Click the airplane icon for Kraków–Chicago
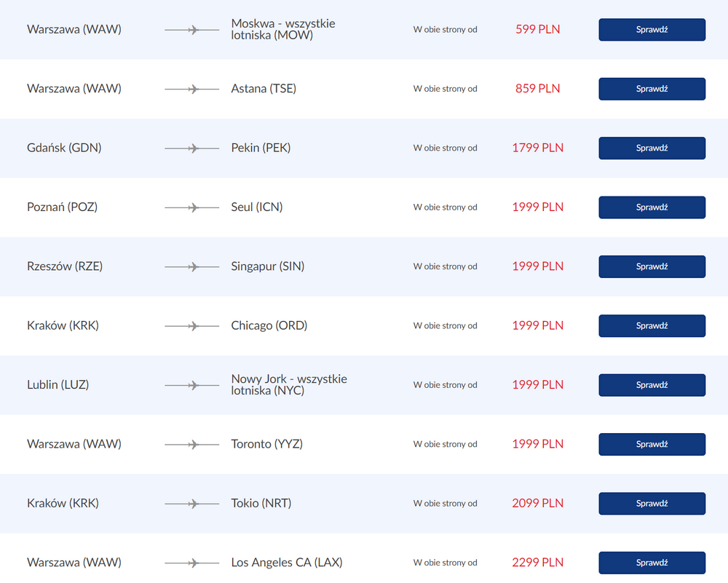The width and height of the screenshot is (728, 583). pos(193,326)
